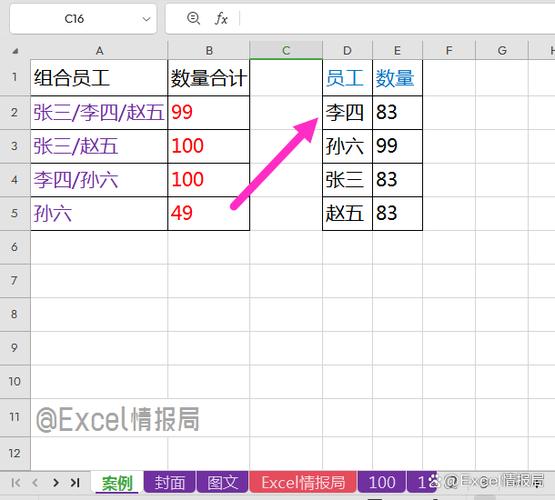The image size is (555, 500).
Task: Go to previous sheet tab arrow
Action: click(35, 483)
